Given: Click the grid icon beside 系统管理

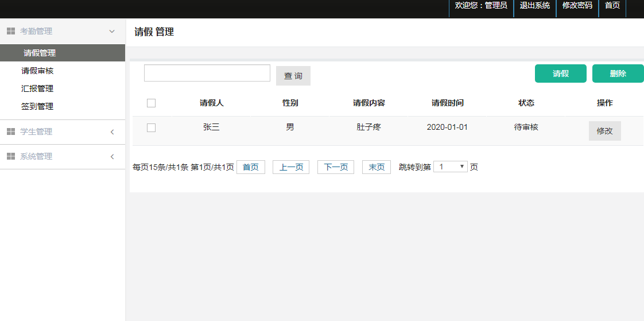Looking at the screenshot, I should click(10, 156).
